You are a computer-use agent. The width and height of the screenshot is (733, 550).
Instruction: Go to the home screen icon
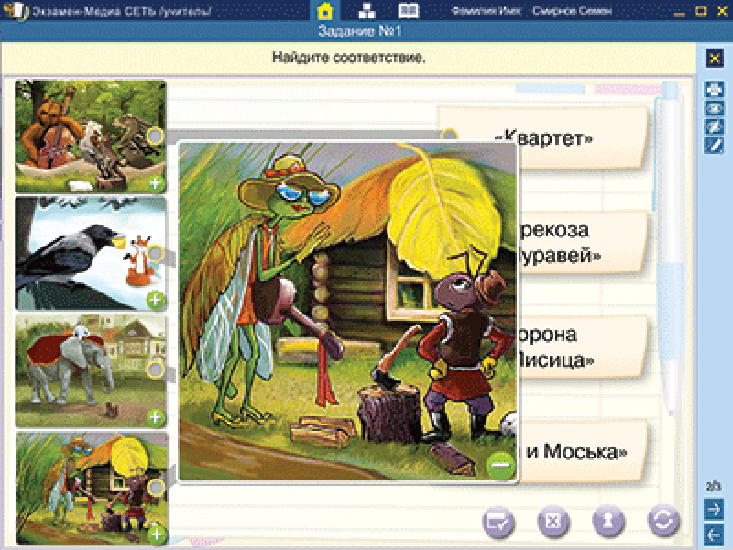coord(324,11)
